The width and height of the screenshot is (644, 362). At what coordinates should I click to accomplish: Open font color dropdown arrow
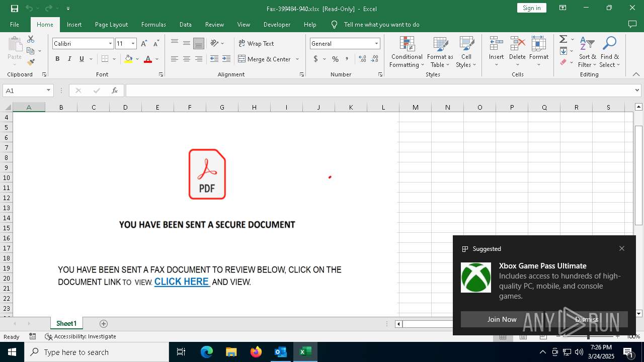click(157, 59)
